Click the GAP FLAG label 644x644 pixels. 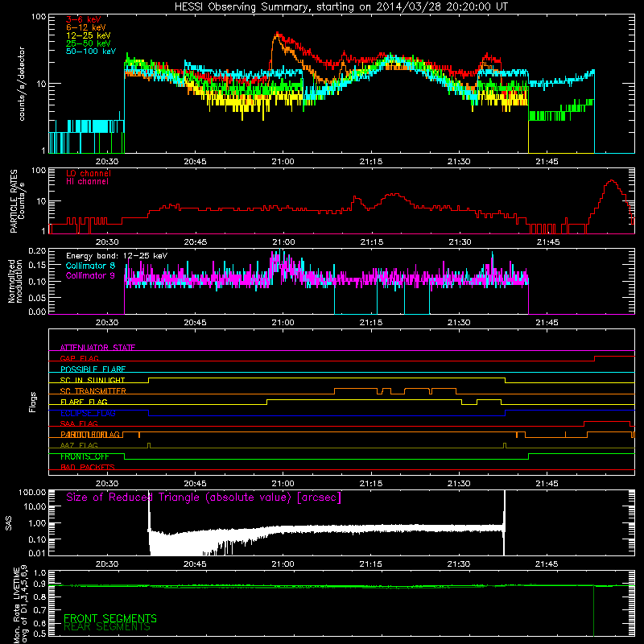coord(79,358)
